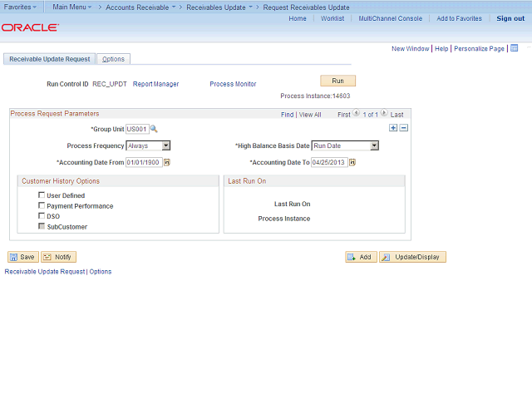Save the run control
The height and width of the screenshot is (399, 532).
click(23, 257)
